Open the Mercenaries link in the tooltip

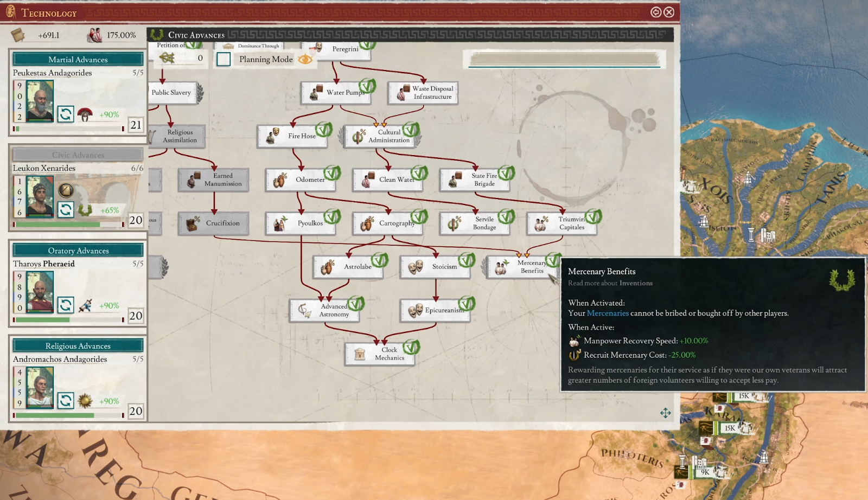pos(608,313)
